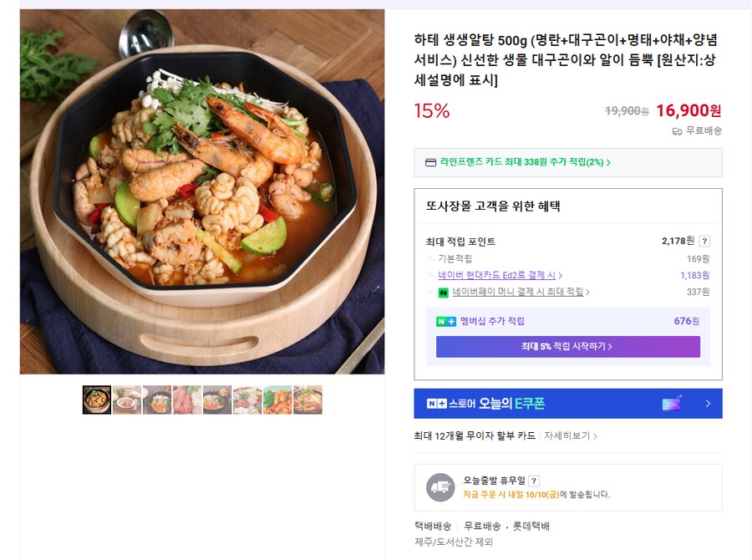
Task: Click the green Naver Pay N icon
Action: tap(444, 293)
